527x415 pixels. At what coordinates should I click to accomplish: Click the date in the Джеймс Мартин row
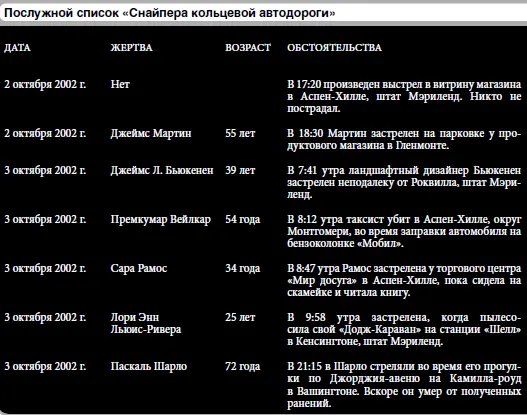tap(45, 133)
